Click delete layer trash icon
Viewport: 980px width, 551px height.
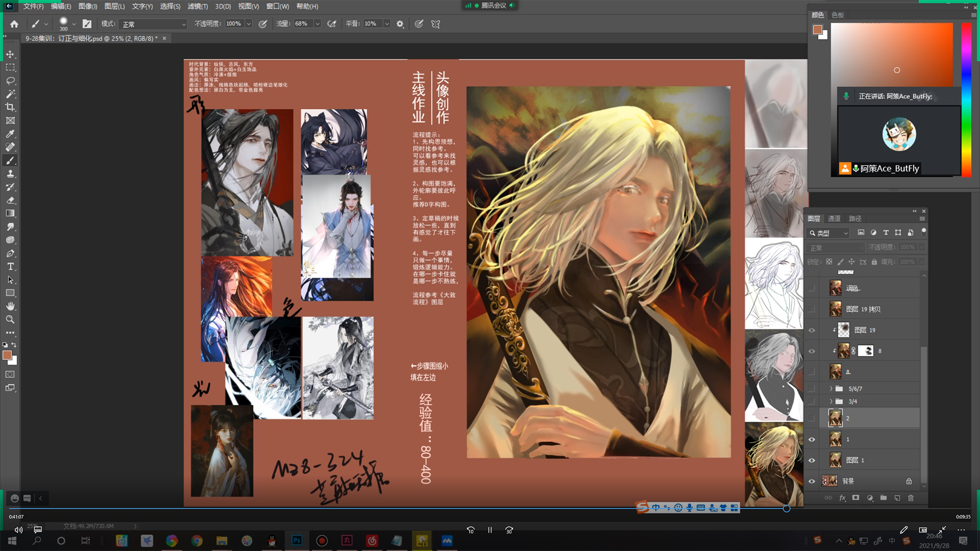(911, 498)
